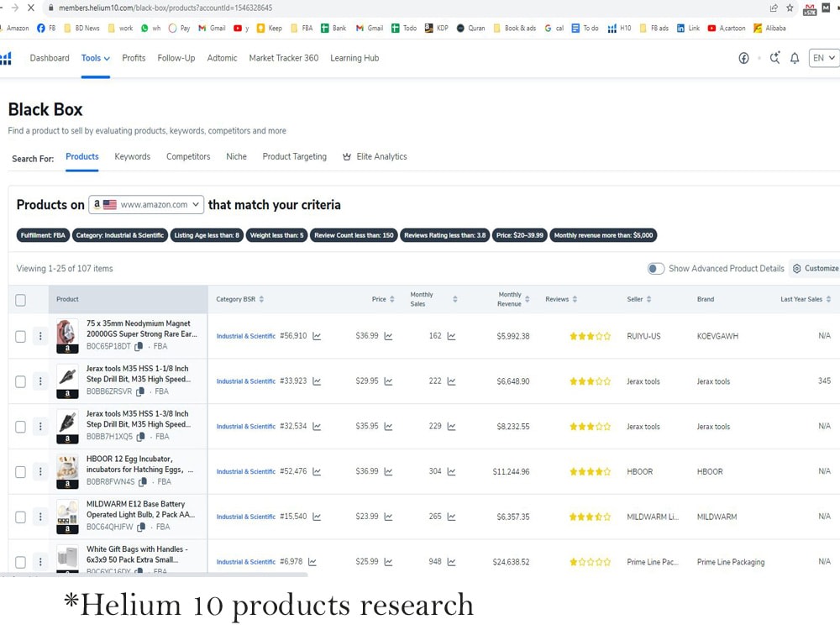Image resolution: width=840 pixels, height=630 pixels.
Task: Open Profits menu item
Action: tap(134, 58)
